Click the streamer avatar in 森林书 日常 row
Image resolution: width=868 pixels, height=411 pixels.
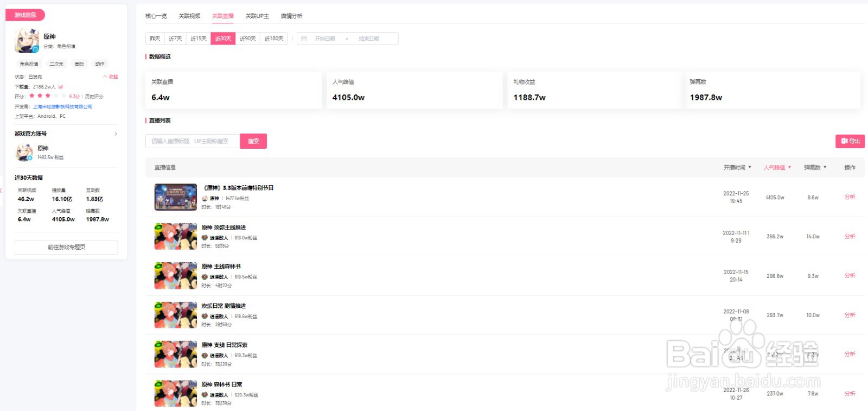coord(205,395)
